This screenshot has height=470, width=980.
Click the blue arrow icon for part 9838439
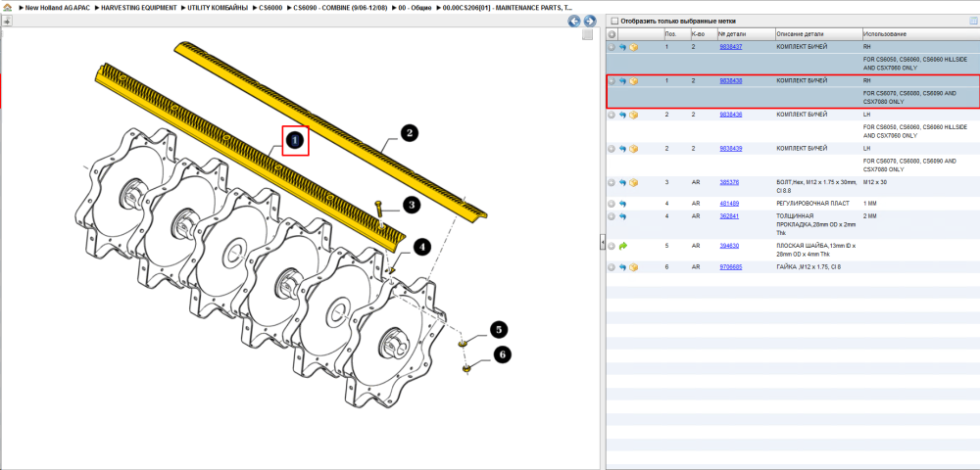(x=622, y=149)
